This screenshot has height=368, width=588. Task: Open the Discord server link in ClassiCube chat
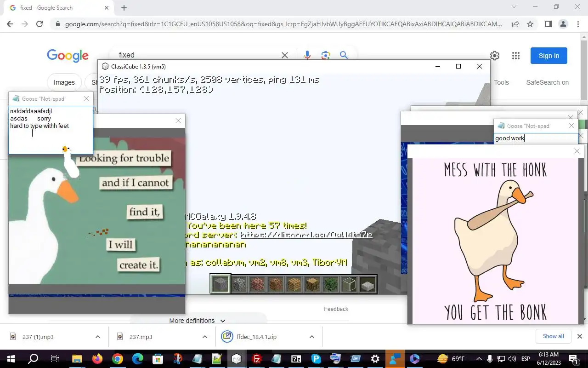tap(306, 235)
